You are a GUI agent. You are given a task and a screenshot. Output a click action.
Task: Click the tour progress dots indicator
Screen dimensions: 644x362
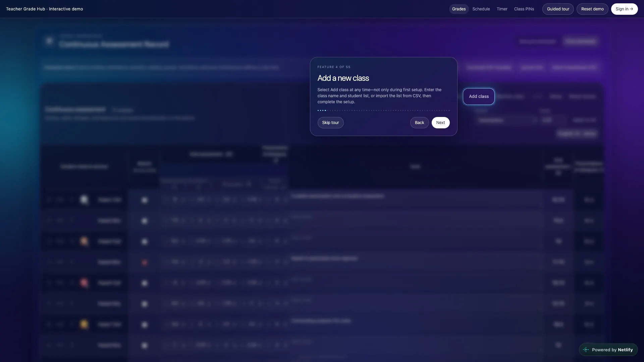[x=383, y=110]
